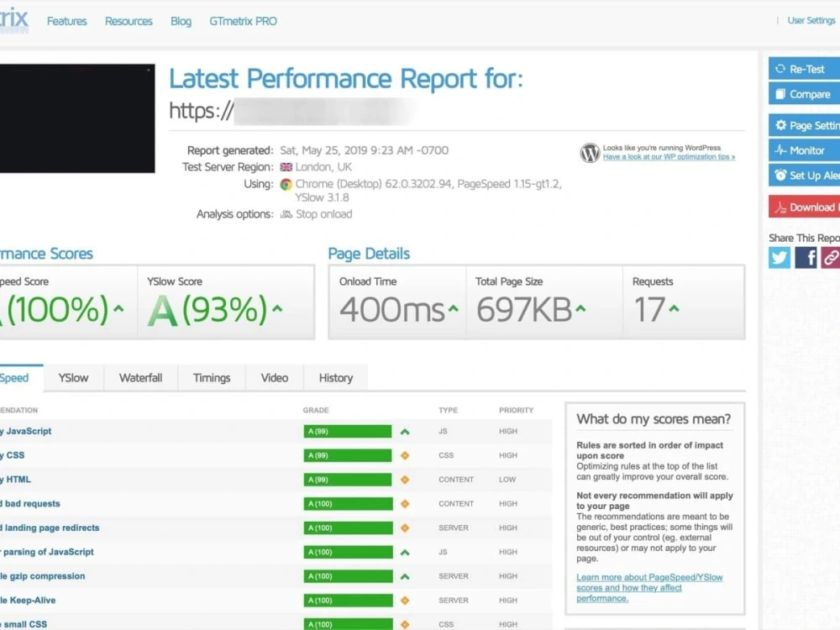This screenshot has width=840, height=630.
Task: Click the up arrow beside the 100% PageSpeed score
Action: [119, 308]
